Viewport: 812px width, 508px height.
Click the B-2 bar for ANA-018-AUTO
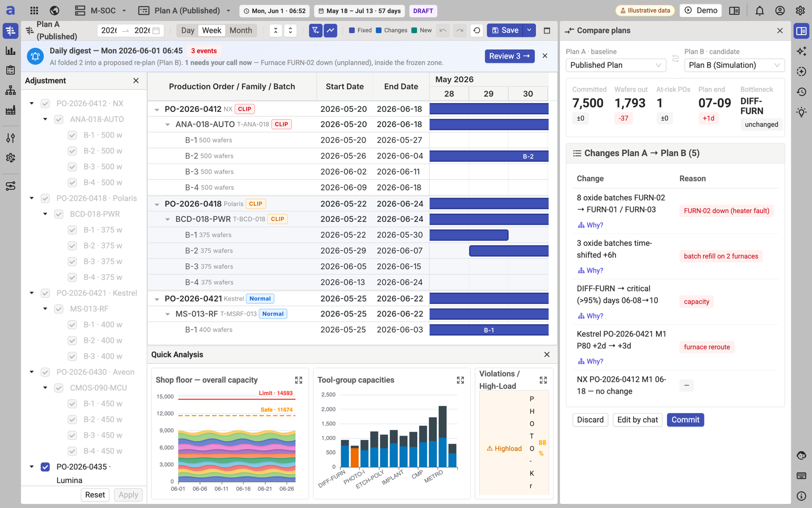pos(489,156)
